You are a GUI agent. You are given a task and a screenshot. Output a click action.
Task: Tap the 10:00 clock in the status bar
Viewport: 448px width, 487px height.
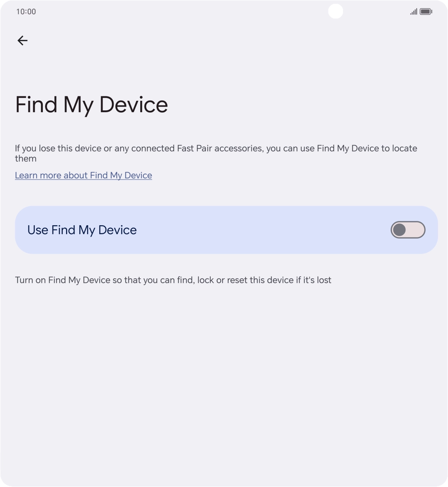click(26, 11)
